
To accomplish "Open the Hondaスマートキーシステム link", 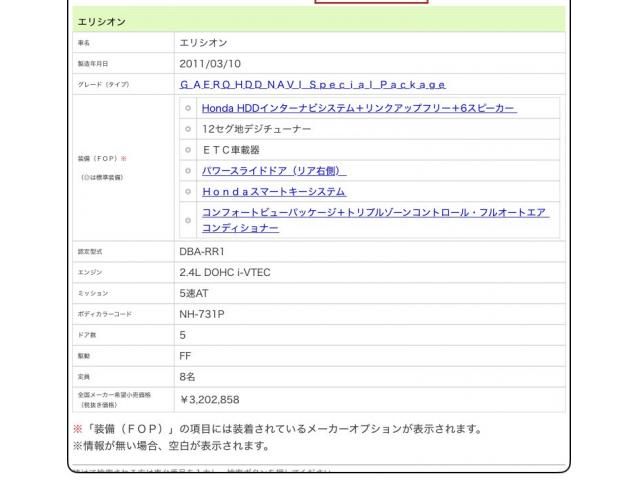I will [x=274, y=191].
